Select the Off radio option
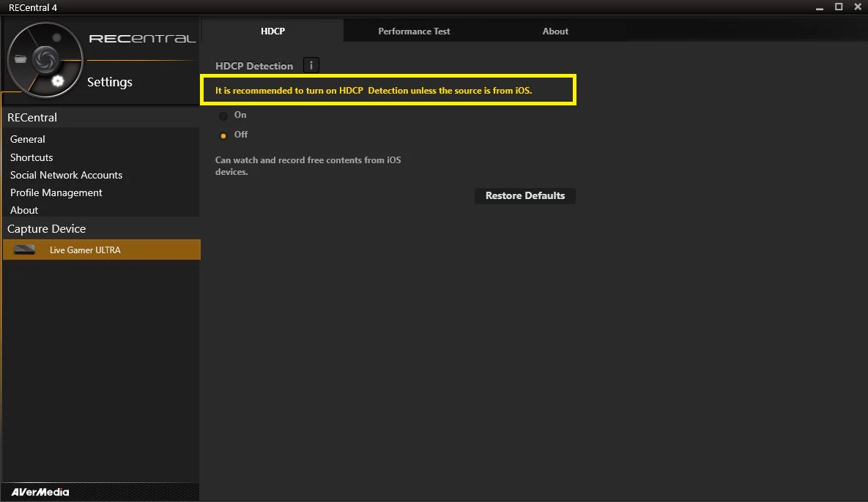 [x=223, y=135]
